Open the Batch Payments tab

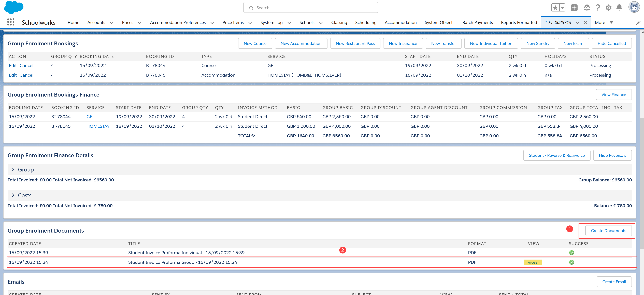(478, 22)
